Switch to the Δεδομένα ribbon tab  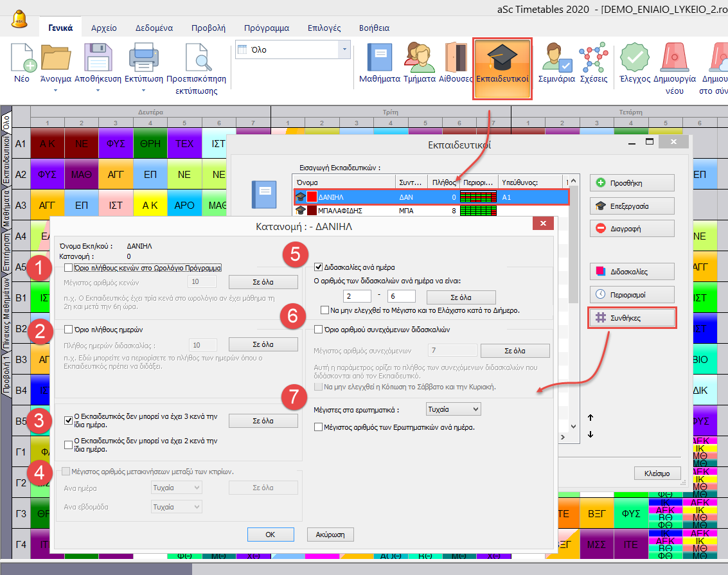154,28
